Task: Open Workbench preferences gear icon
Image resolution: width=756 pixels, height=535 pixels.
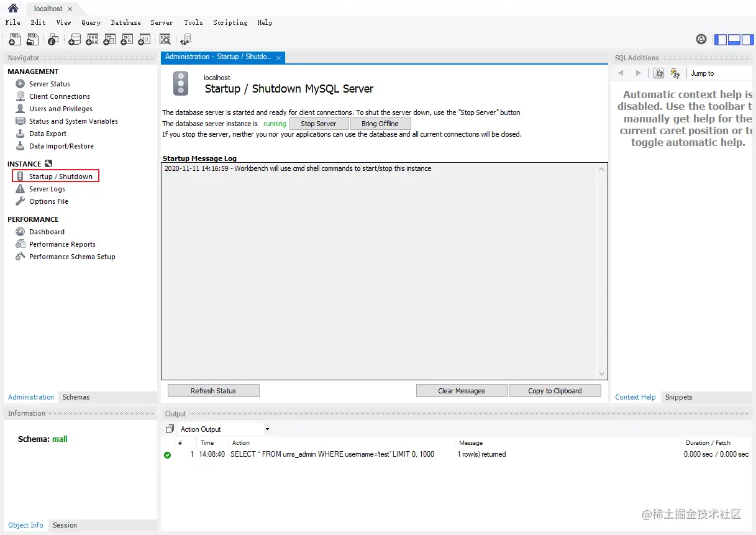Action: pos(701,39)
